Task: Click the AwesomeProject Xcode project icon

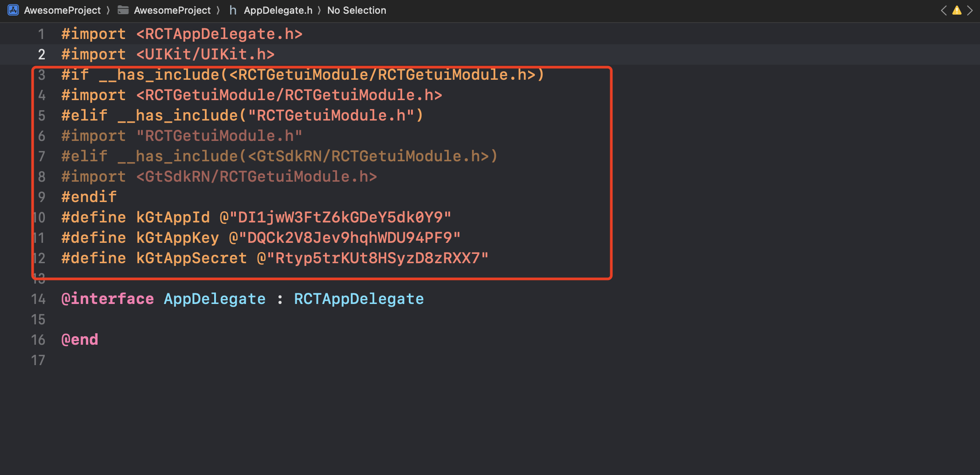Action: tap(13, 10)
